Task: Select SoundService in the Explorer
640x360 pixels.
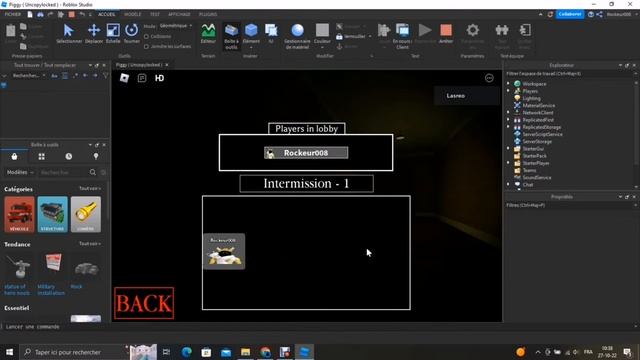Action: click(537, 178)
